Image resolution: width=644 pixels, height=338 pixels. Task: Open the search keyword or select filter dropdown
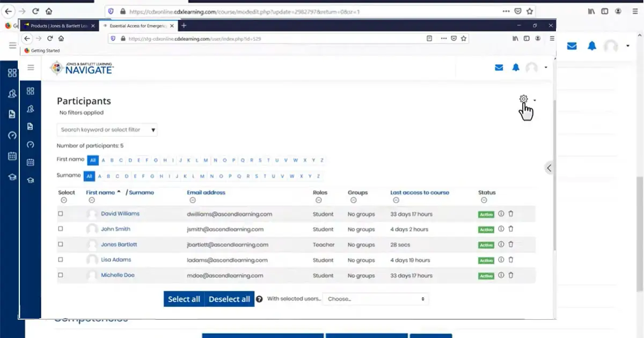pos(107,129)
